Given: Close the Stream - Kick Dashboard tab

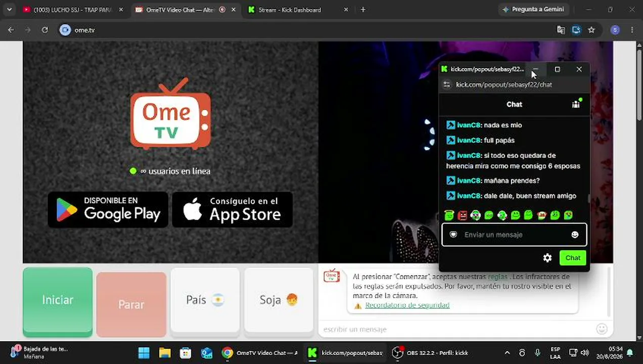Looking at the screenshot, I should [x=346, y=10].
